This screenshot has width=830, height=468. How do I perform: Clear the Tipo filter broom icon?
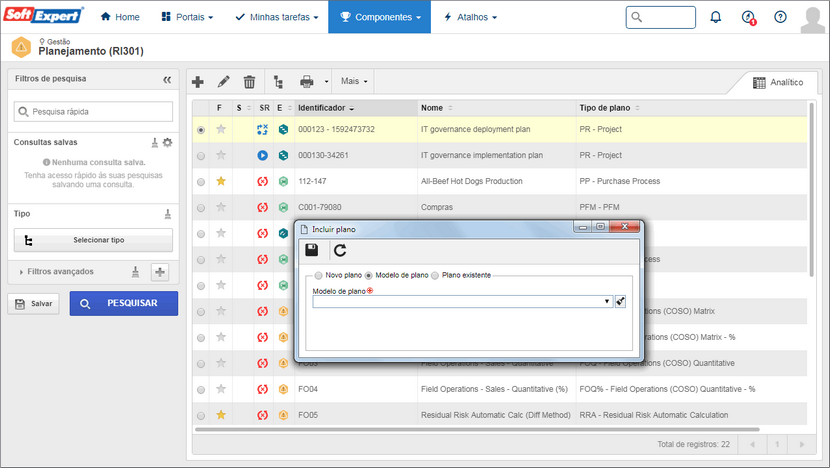[167, 214]
